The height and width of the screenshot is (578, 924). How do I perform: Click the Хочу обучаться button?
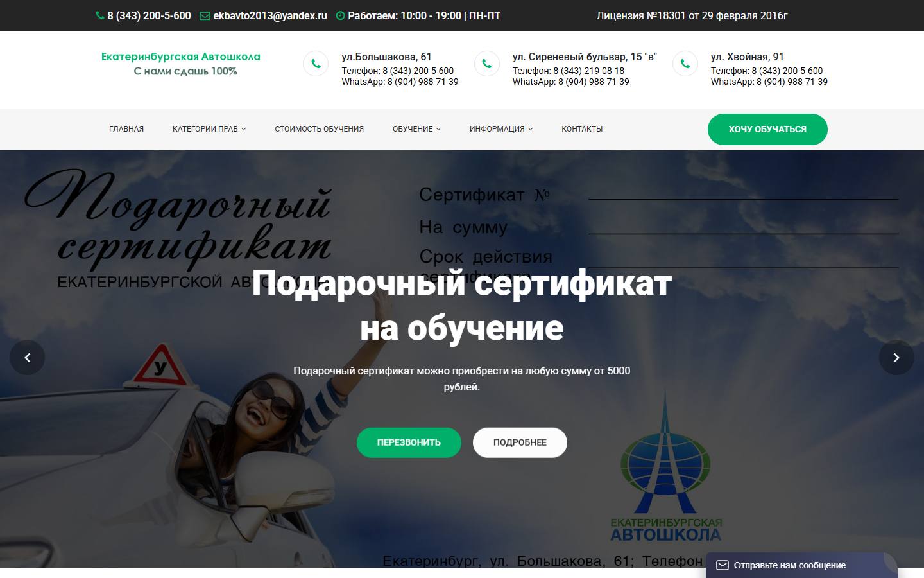767,129
